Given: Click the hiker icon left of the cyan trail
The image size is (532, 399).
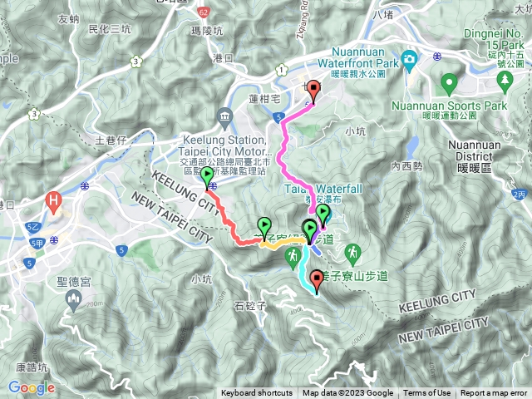Looking at the screenshot, I should pos(293,258).
